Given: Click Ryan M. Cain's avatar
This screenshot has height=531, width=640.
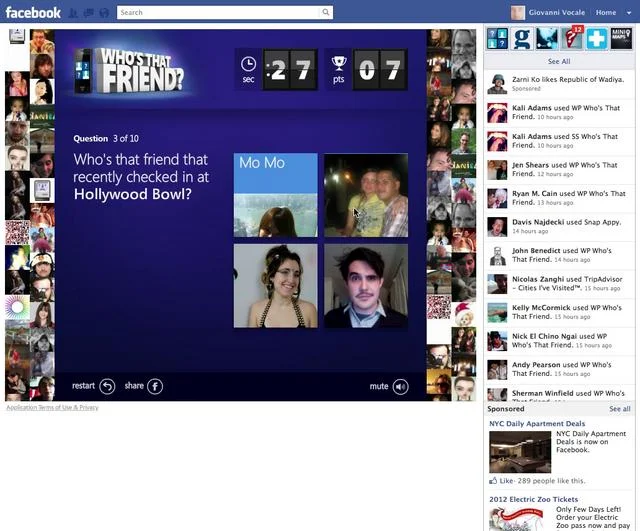Looking at the screenshot, I should pos(497,199).
